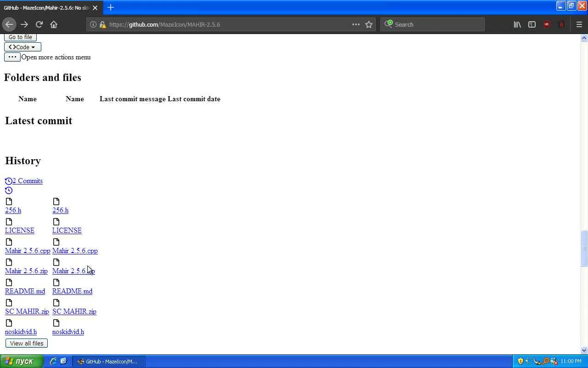The image size is (588, 368).
Task: Open the second SC MAHIR.zip link
Action: click(x=74, y=311)
